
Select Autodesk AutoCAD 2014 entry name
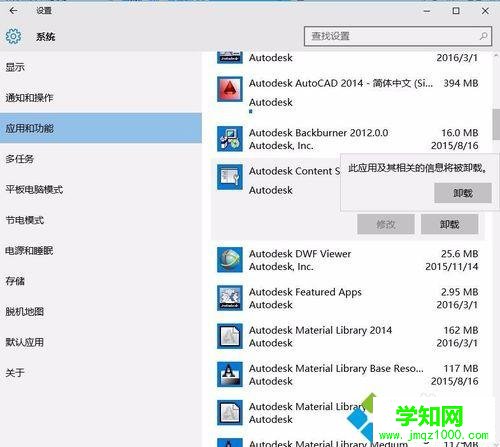coord(341,83)
